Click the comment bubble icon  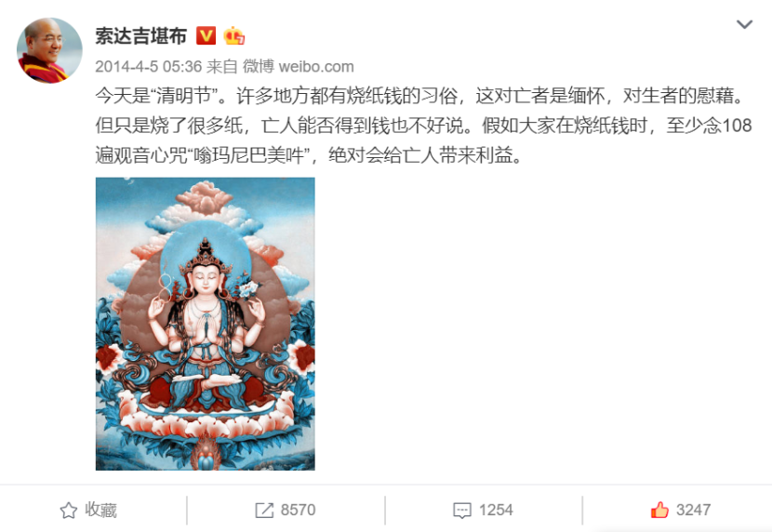pos(462,511)
